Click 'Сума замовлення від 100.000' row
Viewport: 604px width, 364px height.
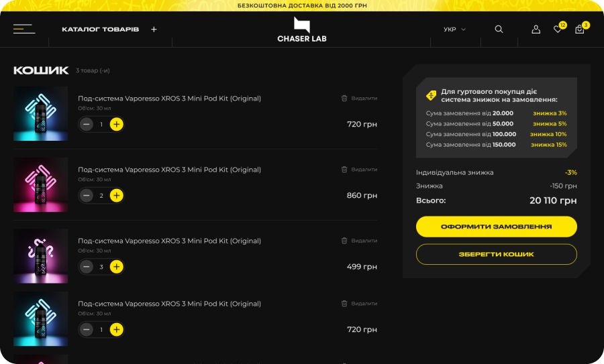[x=496, y=134]
